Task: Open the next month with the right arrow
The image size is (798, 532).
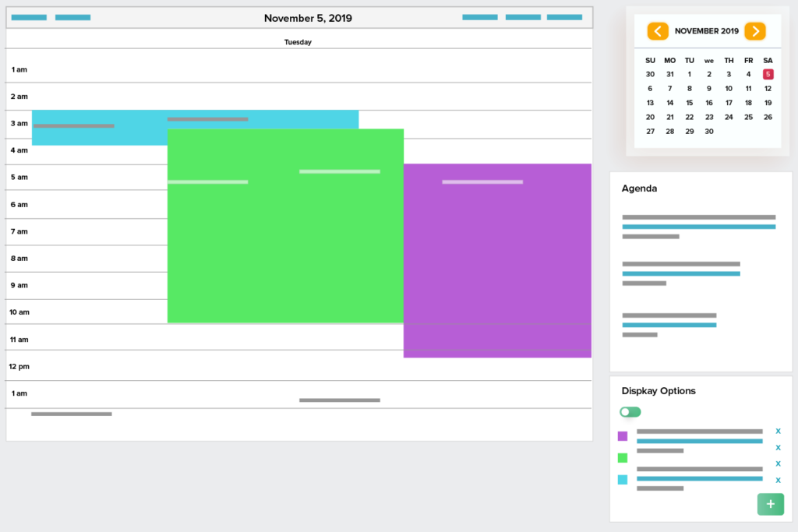Action: 754,31
